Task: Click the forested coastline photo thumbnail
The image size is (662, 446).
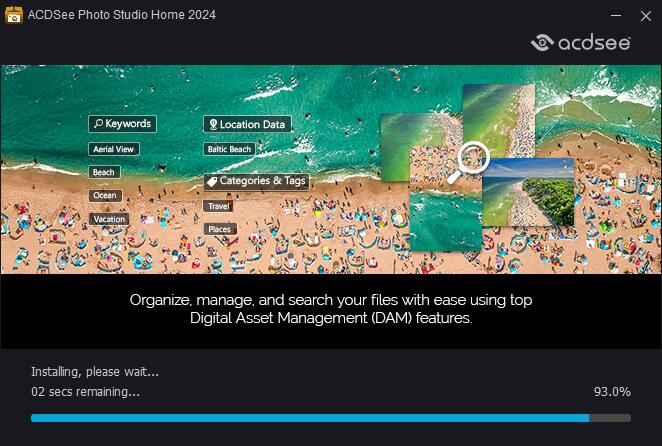Action: pyautogui.click(x=528, y=192)
